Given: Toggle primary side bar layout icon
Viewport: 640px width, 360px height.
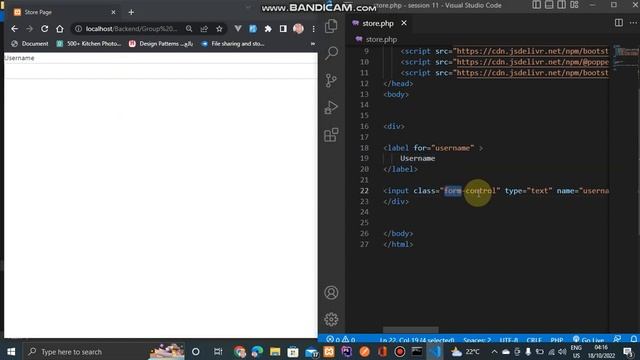Looking at the screenshot, I should pos(536,5).
